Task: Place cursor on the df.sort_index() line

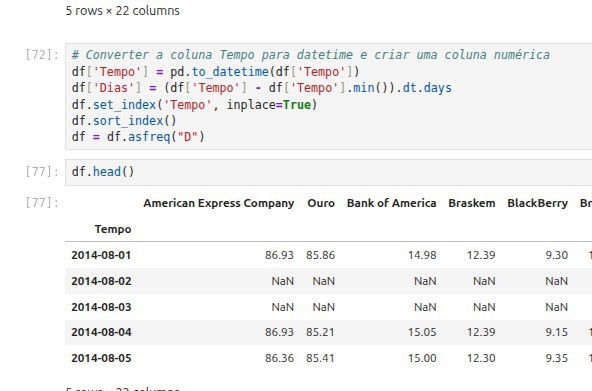Action: pos(124,121)
